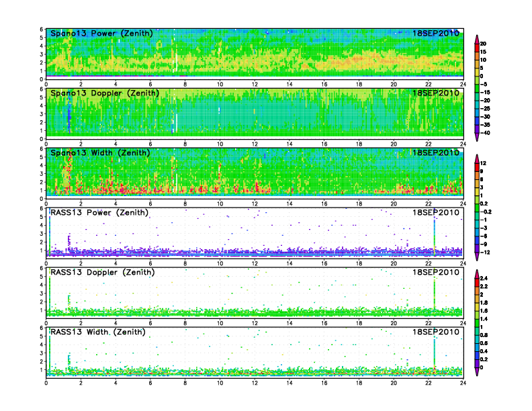Viewport: 532px width, 411px height.
Task: Click the "Spano13 Doppler (Zenith)" panel title
Action: [x=105, y=93]
